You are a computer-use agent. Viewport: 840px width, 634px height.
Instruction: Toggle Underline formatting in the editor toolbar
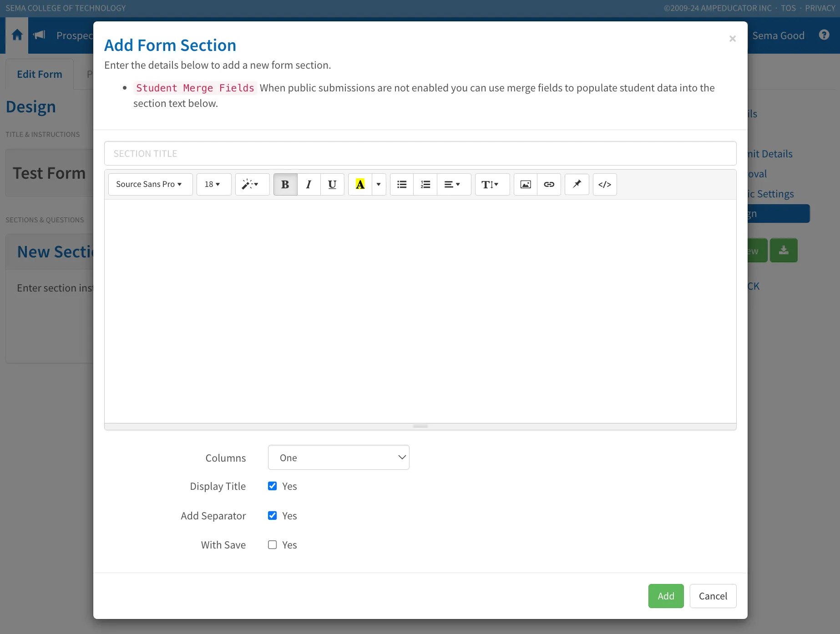(x=333, y=184)
